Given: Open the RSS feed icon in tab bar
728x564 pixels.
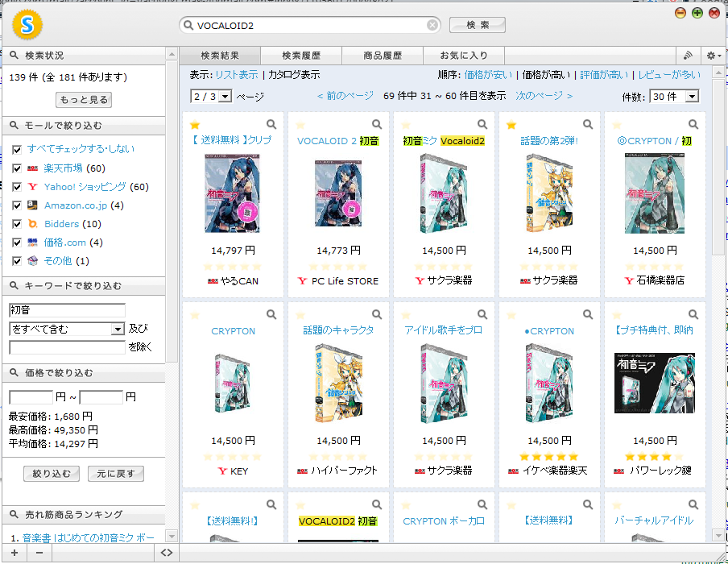Looking at the screenshot, I should [688, 56].
